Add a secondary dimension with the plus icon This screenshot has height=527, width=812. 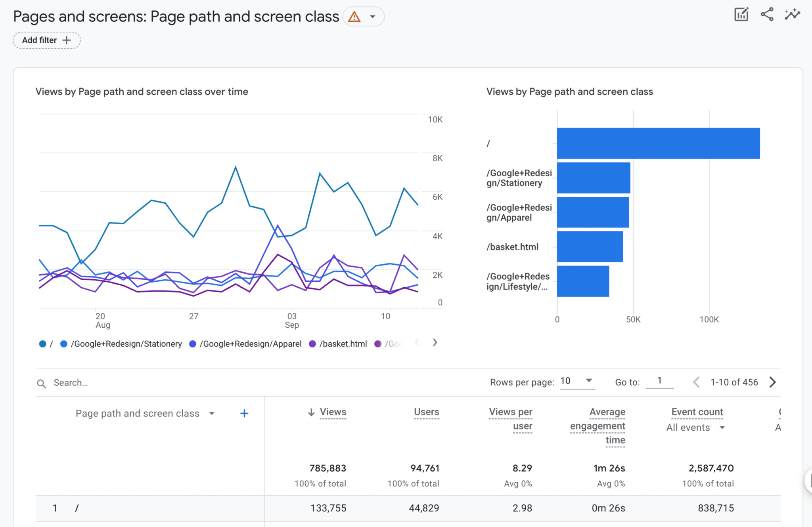(x=244, y=413)
